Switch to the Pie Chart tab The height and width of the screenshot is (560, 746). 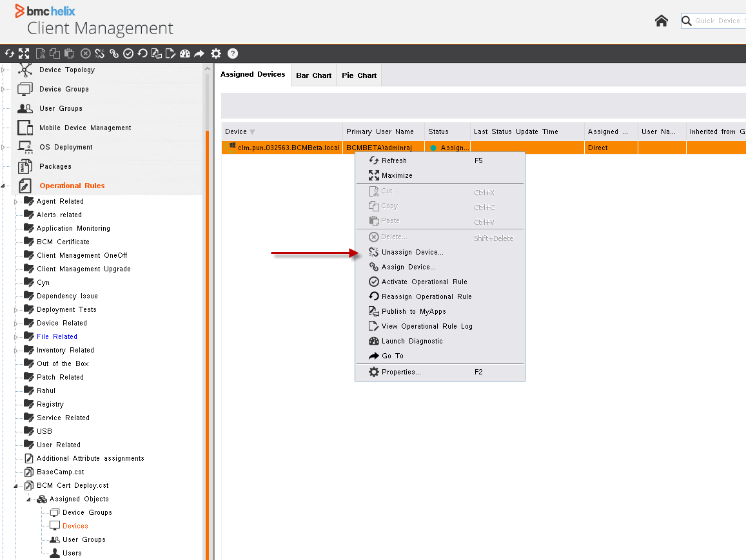point(359,75)
